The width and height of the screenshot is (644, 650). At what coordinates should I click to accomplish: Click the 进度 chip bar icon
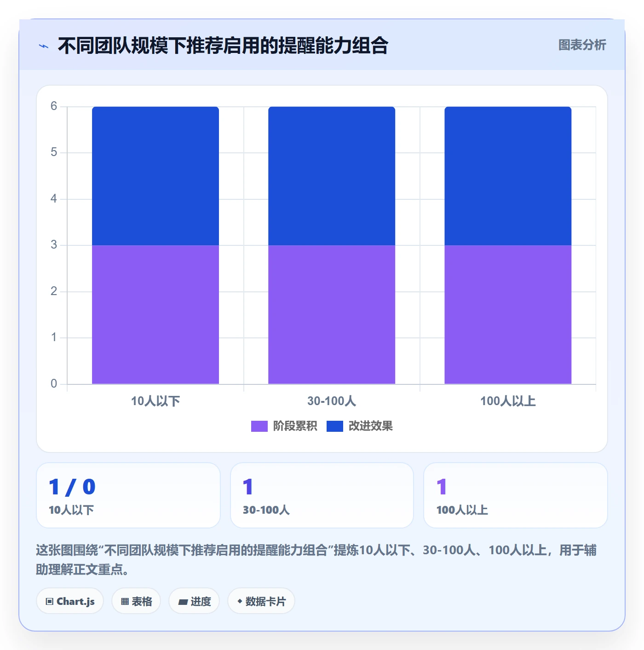(x=183, y=602)
